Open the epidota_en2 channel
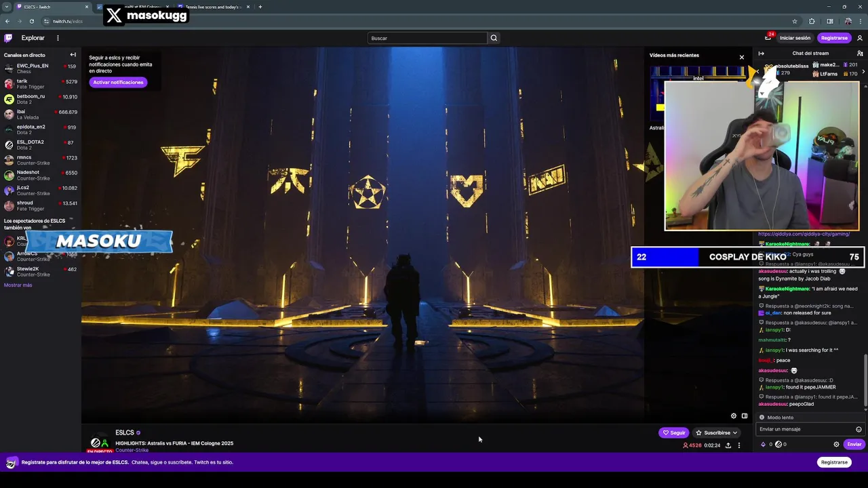 point(41,129)
